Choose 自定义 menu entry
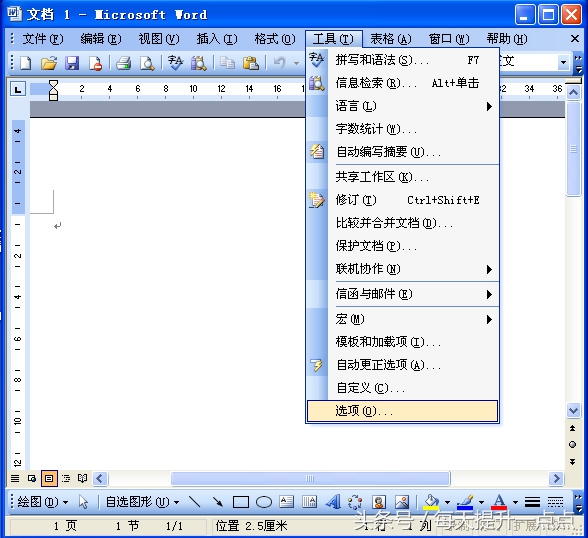Image resolution: width=588 pixels, height=538 pixels. point(403,388)
